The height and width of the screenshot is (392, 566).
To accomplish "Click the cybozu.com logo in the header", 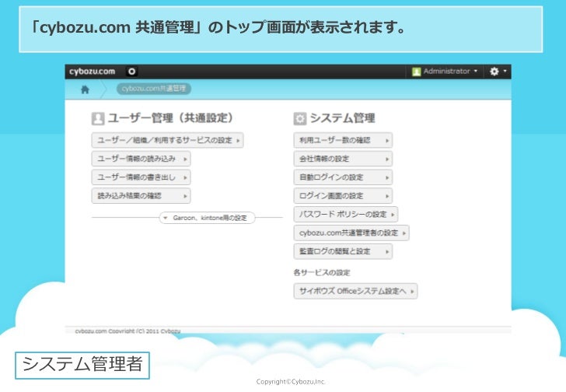I will [92, 72].
